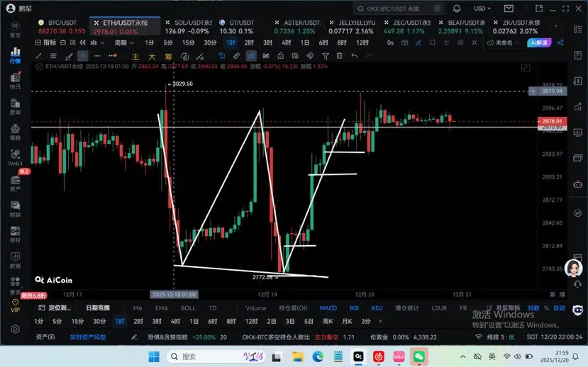The width and height of the screenshot is (588, 367).
Task: Click the Windows taskbar 搜索 search box
Action: [x=216, y=356]
